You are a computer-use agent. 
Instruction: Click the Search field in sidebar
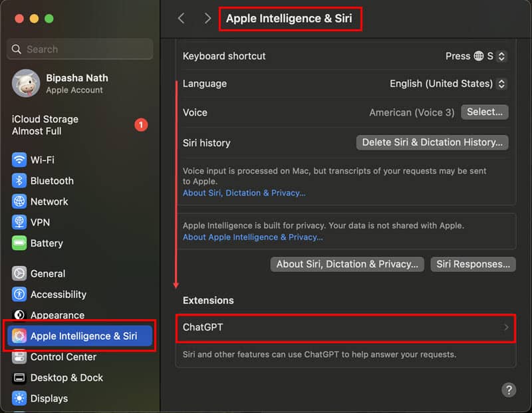[80, 49]
